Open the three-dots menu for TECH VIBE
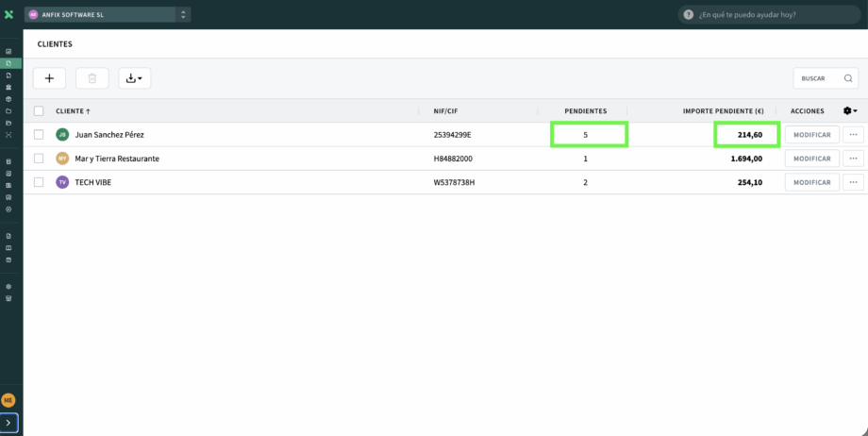Image resolution: width=868 pixels, height=436 pixels. (x=853, y=182)
